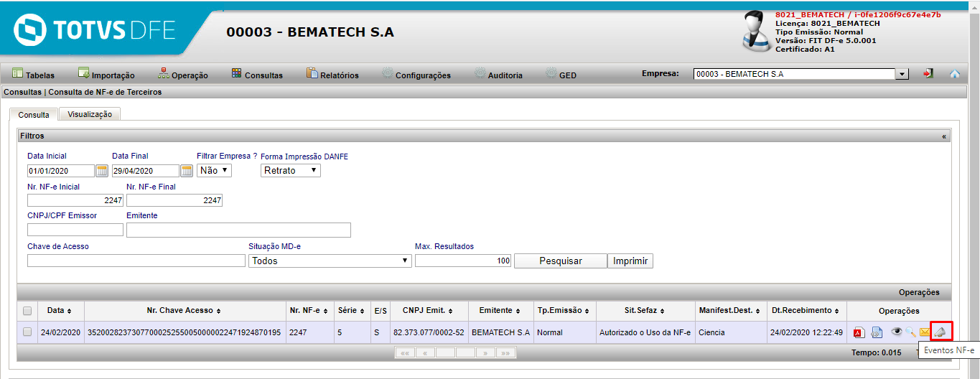
Task: Click the user avatar icon in header
Action: coord(756,31)
